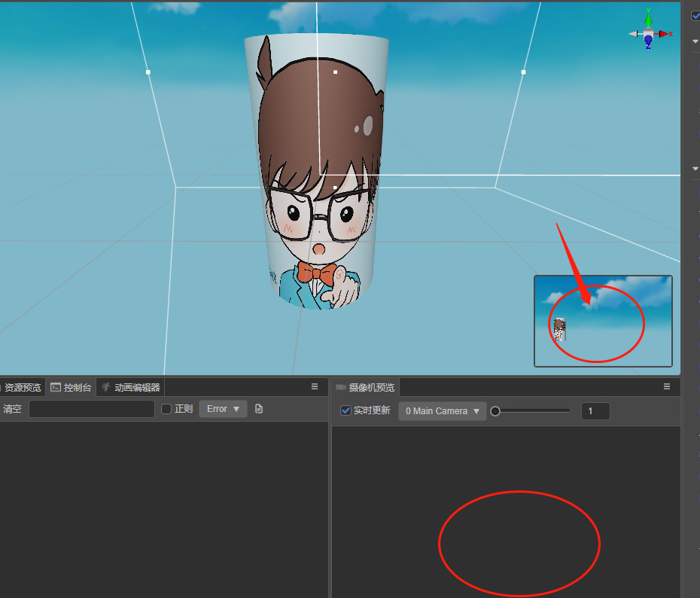
Task: Open the log file icon in console
Action: [x=259, y=409]
